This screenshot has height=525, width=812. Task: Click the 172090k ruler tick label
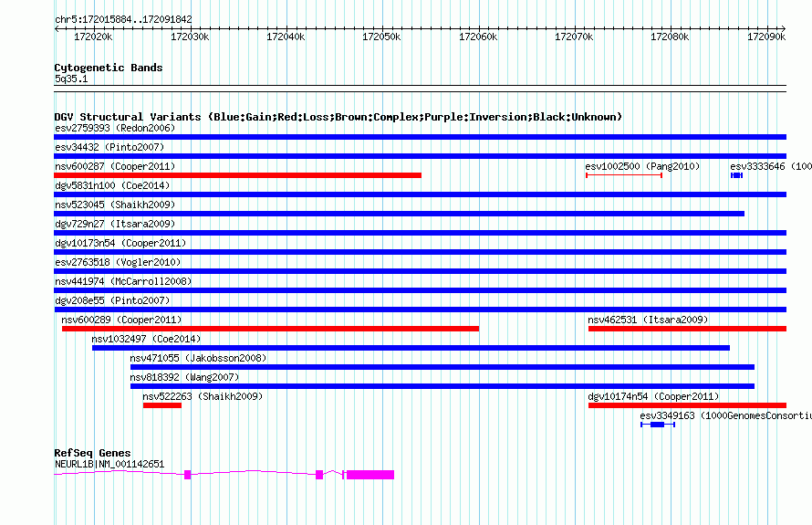[x=766, y=37]
